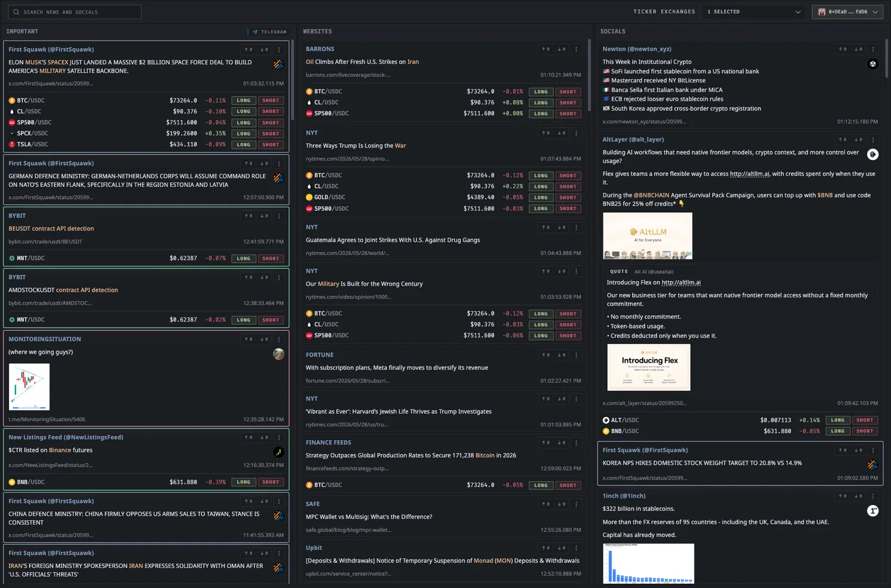Click the Important column scrollbar
This screenshot has width=891, height=588.
tap(292, 80)
